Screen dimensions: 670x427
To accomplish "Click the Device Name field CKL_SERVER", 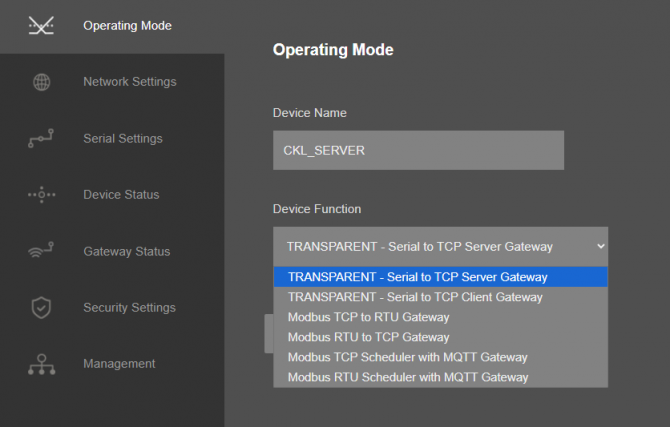I will point(418,150).
